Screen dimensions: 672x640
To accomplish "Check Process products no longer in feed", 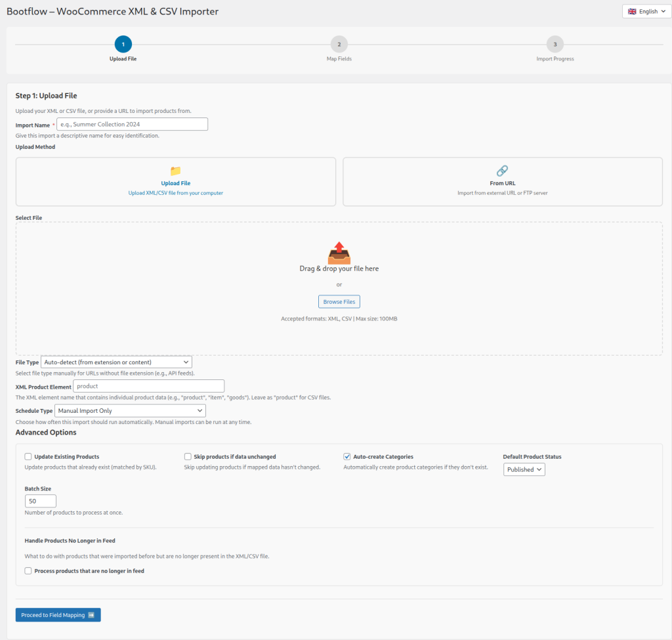I will [28, 570].
